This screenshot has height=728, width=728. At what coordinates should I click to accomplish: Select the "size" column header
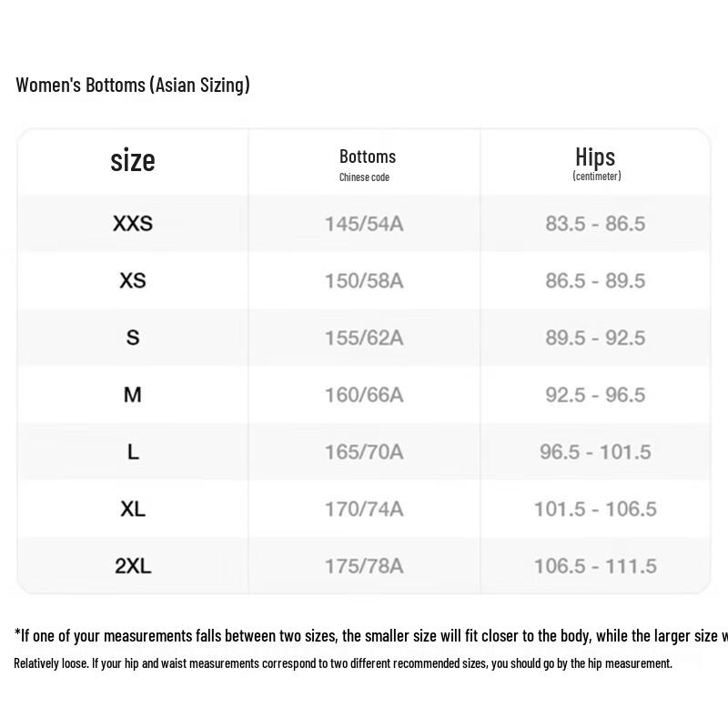(x=133, y=161)
